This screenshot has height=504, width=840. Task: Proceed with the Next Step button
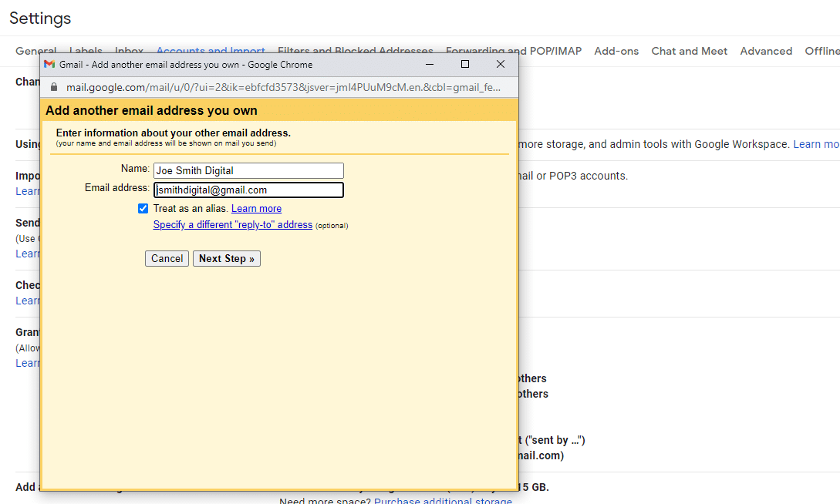[226, 259]
